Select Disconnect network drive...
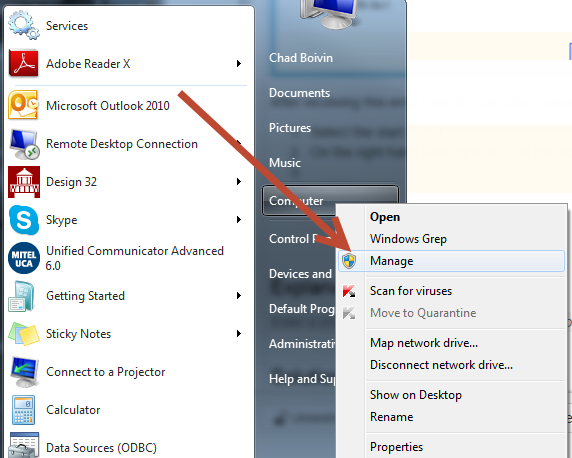Viewport: 572px width, 458px height. click(452, 365)
